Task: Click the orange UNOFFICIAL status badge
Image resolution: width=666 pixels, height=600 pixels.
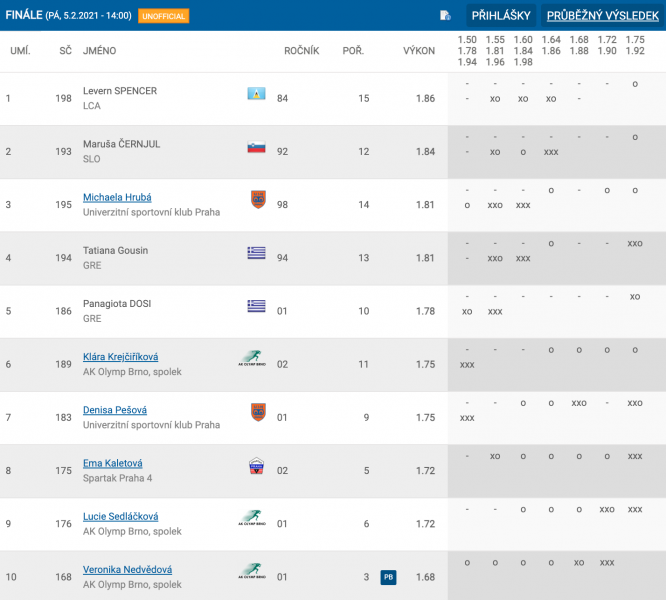Action: 164,16
